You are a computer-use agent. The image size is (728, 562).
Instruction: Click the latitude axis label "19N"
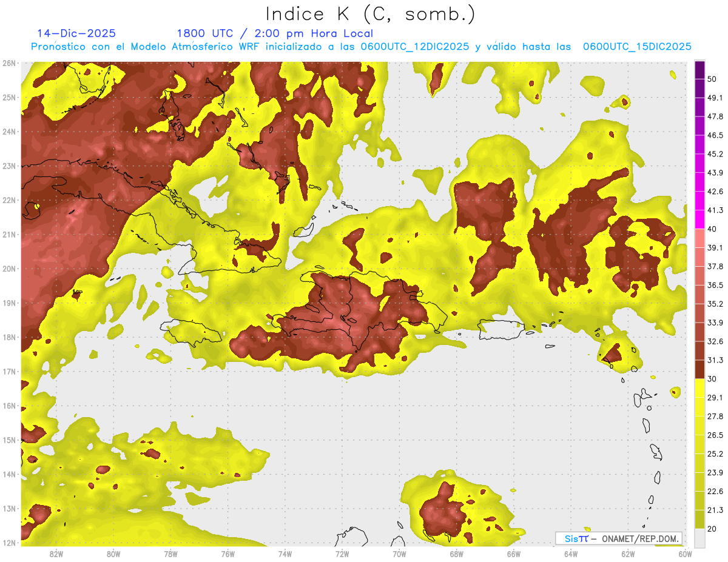[x=9, y=303]
